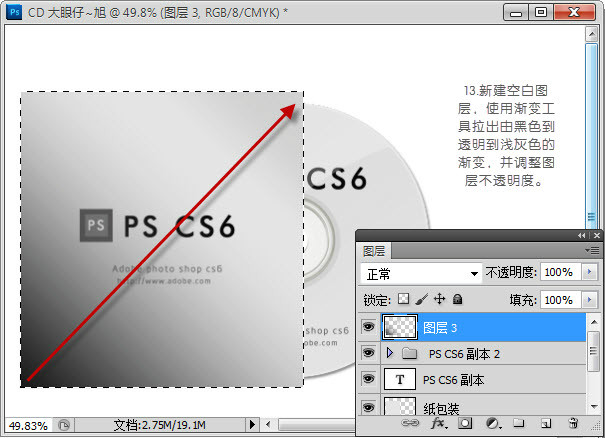Expand the PS CS6 副本 2 group

(390, 353)
